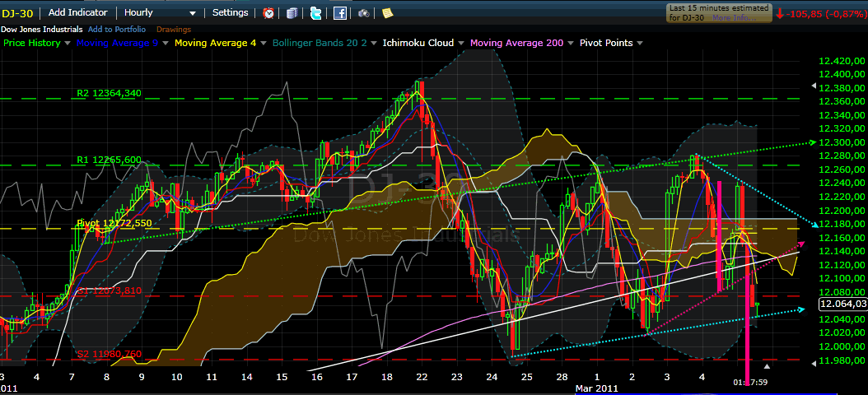This screenshot has width=868, height=395.
Task: Click the S2 11980,760 support label
Action: pos(109,354)
